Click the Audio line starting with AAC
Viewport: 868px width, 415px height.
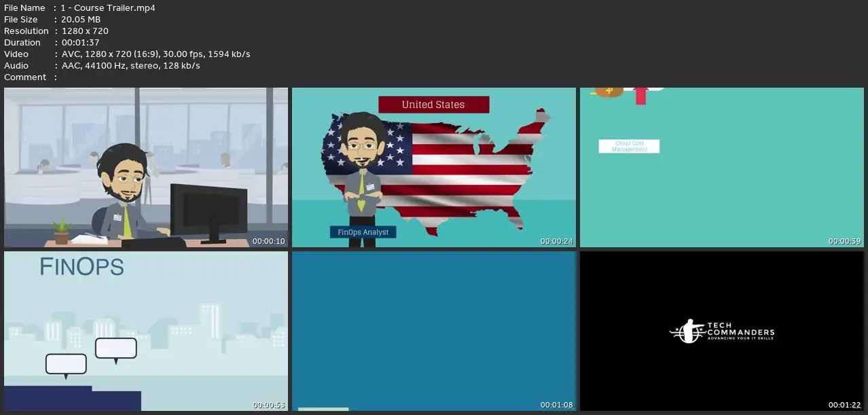(130, 66)
